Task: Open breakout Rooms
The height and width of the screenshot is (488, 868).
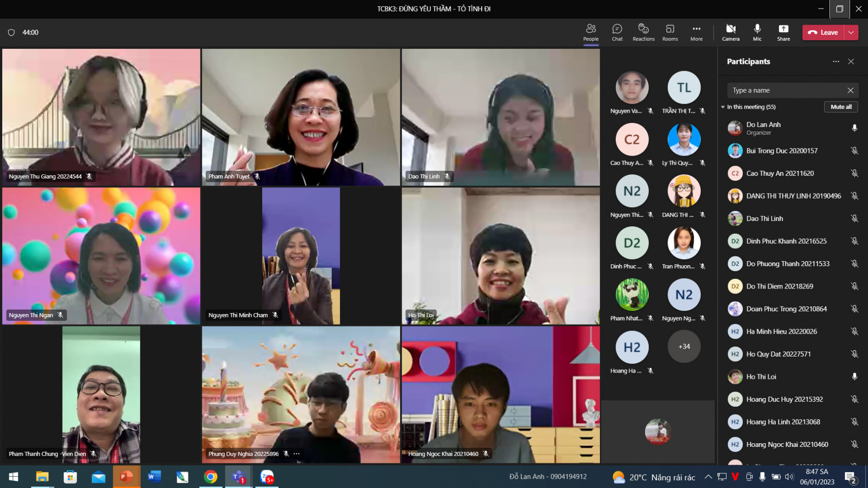Action: (x=670, y=32)
